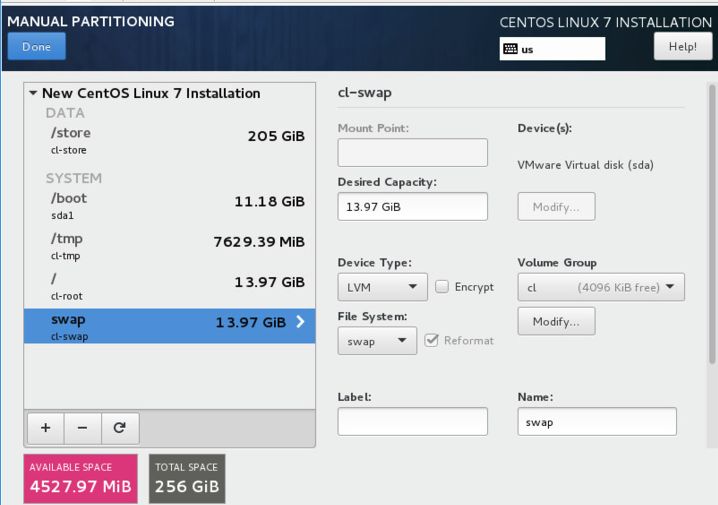Click the Total Space 256 GiB box
The height and width of the screenshot is (505, 718).
coord(187,478)
